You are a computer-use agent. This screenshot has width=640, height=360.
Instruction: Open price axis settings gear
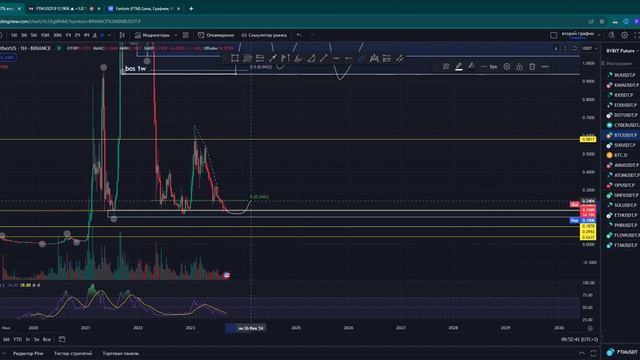(590, 328)
